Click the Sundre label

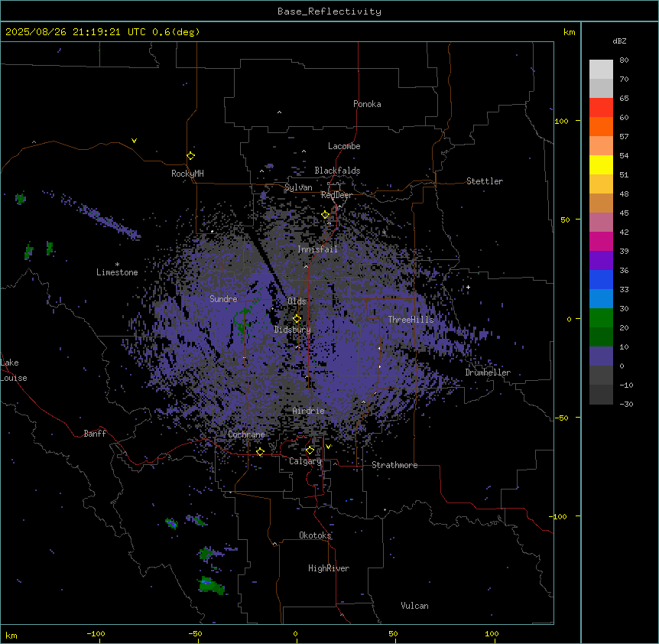223,299
